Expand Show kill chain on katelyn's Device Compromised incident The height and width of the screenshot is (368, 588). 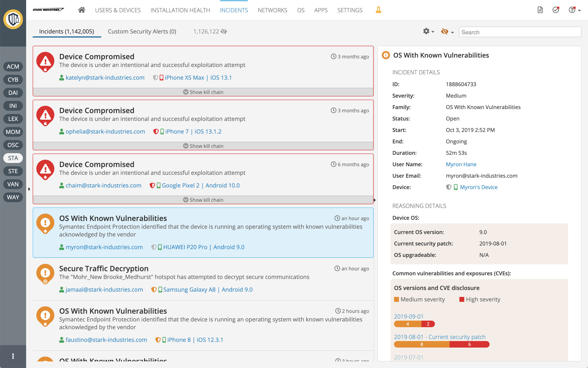coord(203,92)
